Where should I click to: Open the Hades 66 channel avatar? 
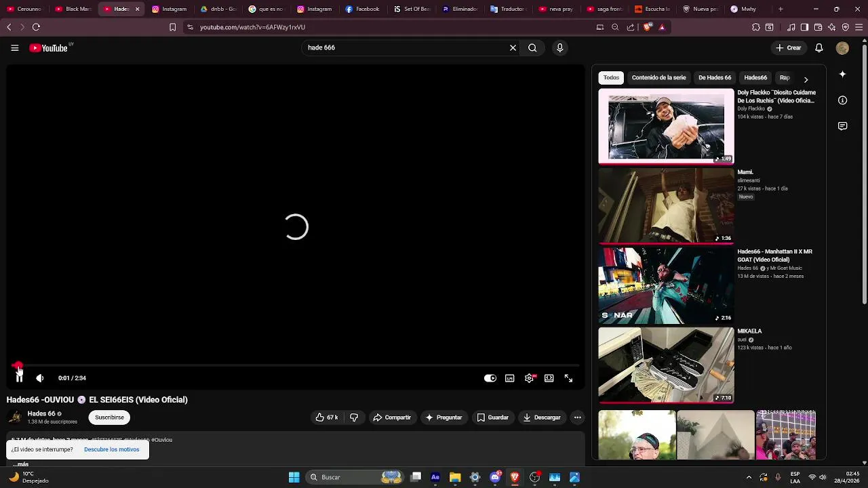click(15, 418)
